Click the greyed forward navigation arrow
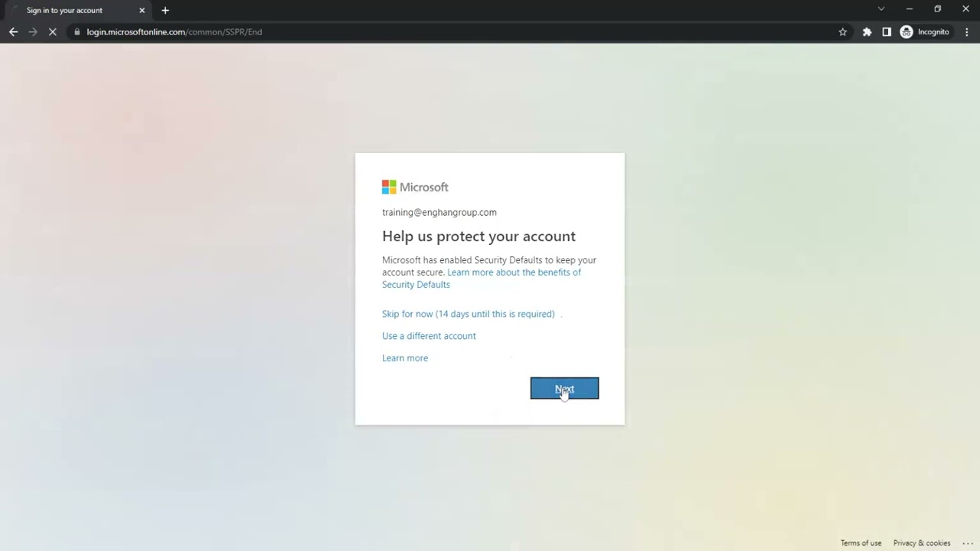Image resolution: width=980 pixels, height=551 pixels. [33, 32]
